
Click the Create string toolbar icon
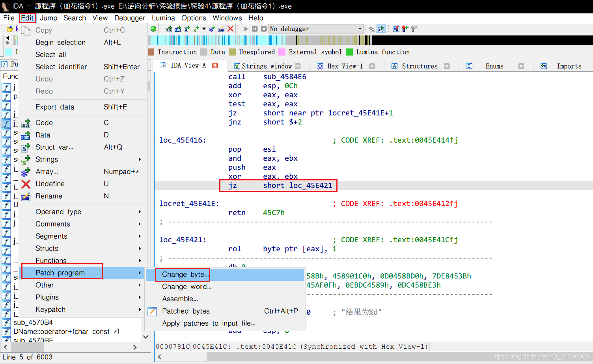[x=196, y=29]
